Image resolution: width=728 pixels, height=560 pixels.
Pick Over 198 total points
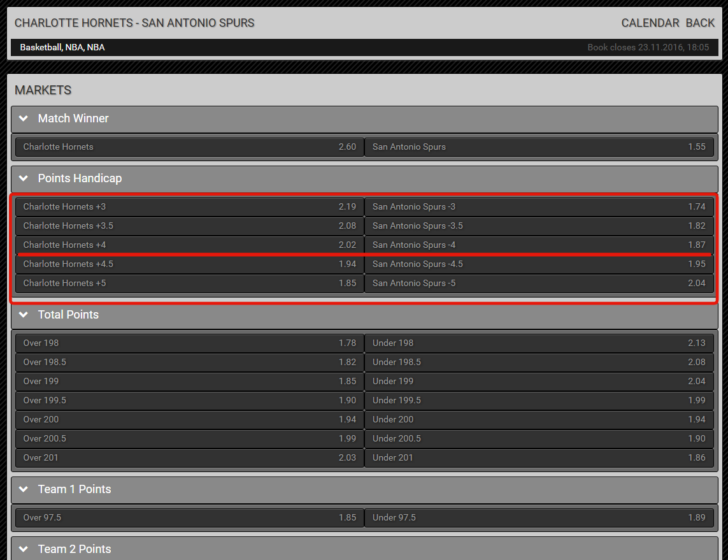tap(189, 343)
